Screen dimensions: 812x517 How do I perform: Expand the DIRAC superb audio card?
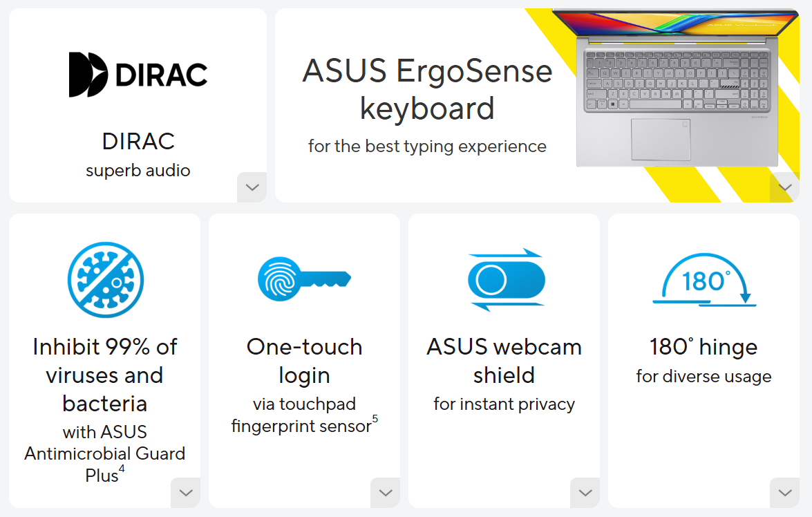(252, 187)
